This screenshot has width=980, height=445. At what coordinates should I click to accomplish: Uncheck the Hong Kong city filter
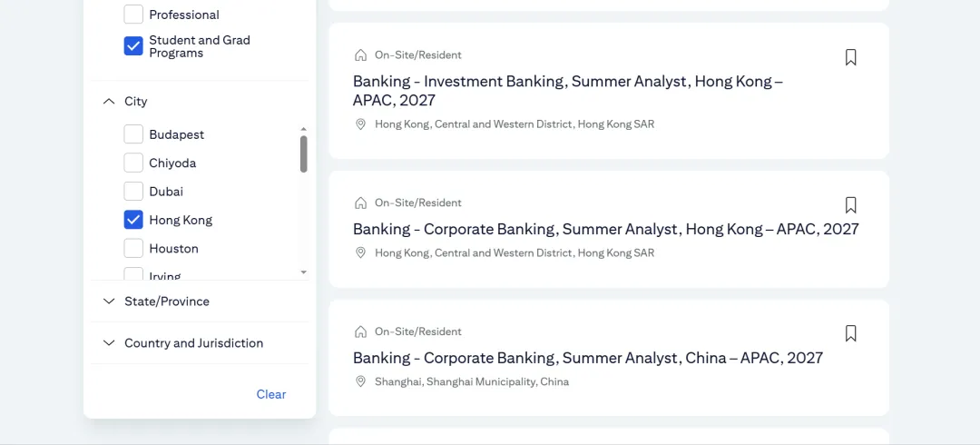pyautogui.click(x=133, y=220)
